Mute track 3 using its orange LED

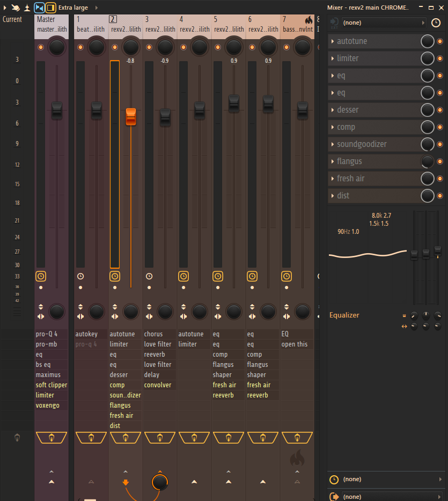tap(149, 47)
